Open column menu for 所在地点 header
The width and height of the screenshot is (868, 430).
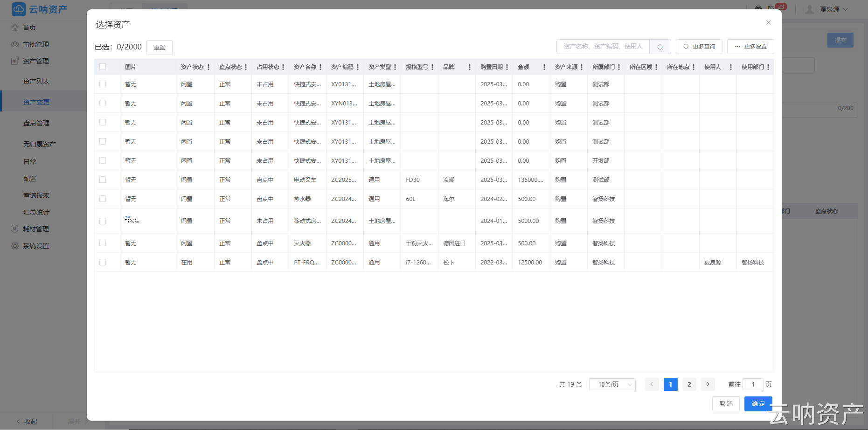694,67
